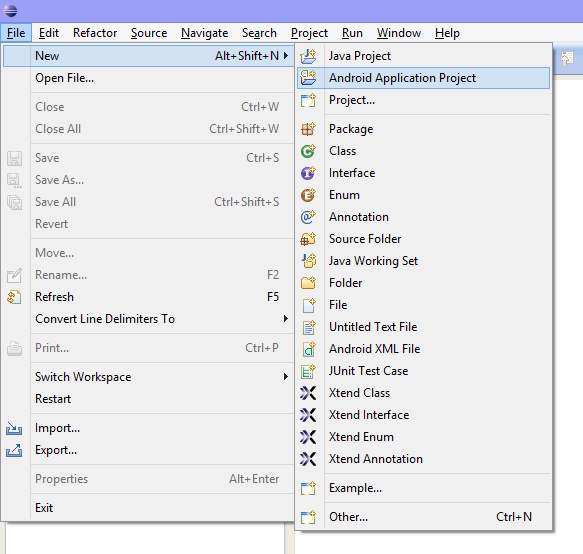Image resolution: width=583 pixels, height=554 pixels.
Task: Click the Untitled Text File icon
Action: (308, 327)
